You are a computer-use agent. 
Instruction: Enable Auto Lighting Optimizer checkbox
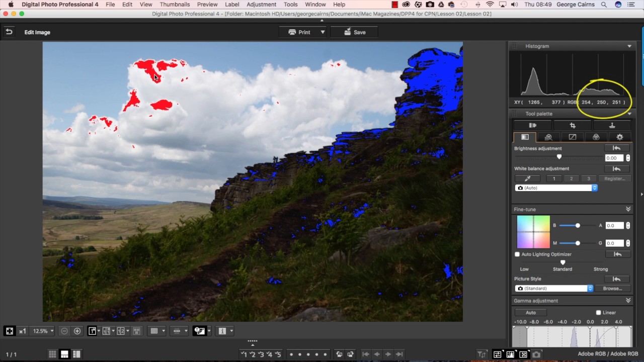tap(517, 254)
